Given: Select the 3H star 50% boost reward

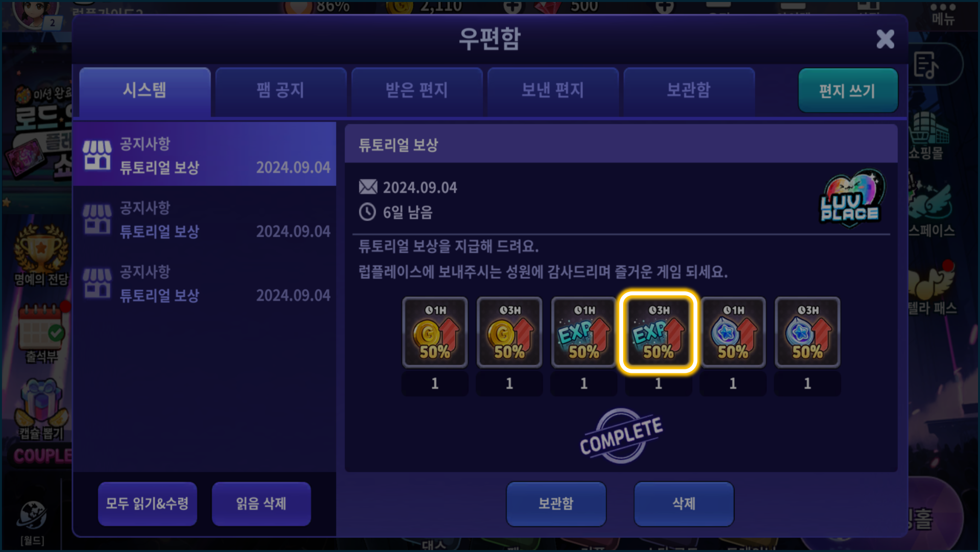Looking at the screenshot, I should (807, 332).
